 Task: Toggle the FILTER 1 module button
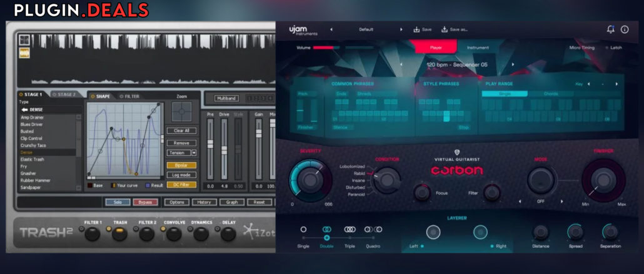93,234
